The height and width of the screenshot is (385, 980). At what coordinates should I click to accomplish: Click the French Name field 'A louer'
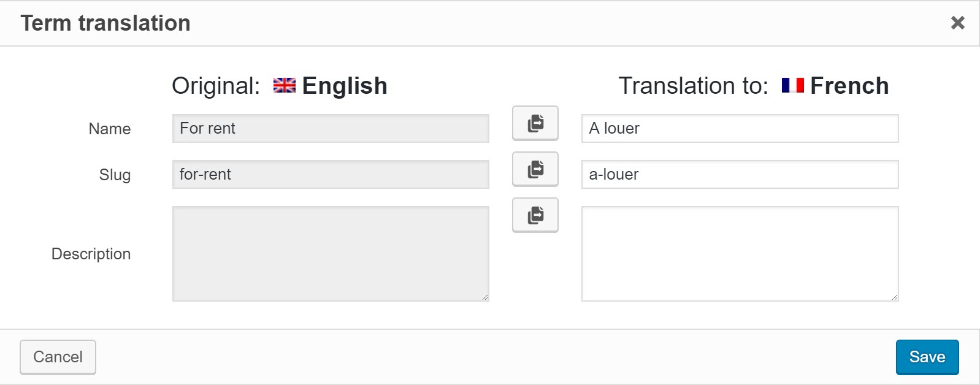[x=739, y=128]
